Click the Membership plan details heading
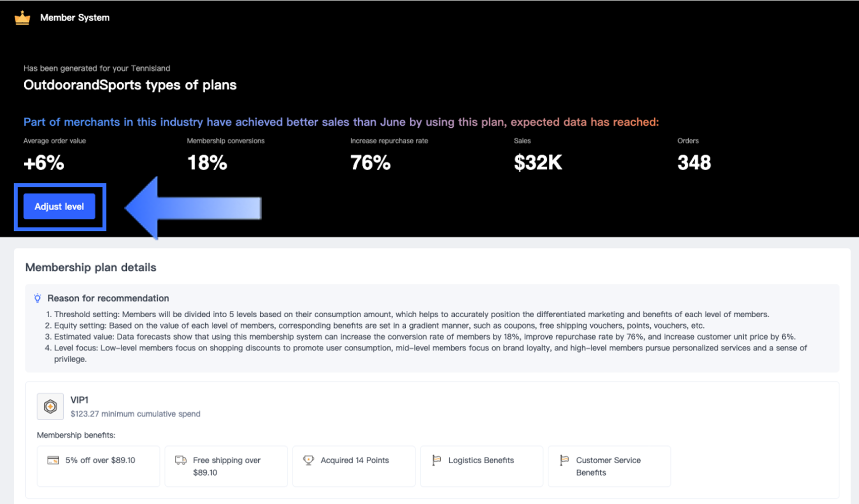Viewport: 859px width, 504px height. click(91, 267)
